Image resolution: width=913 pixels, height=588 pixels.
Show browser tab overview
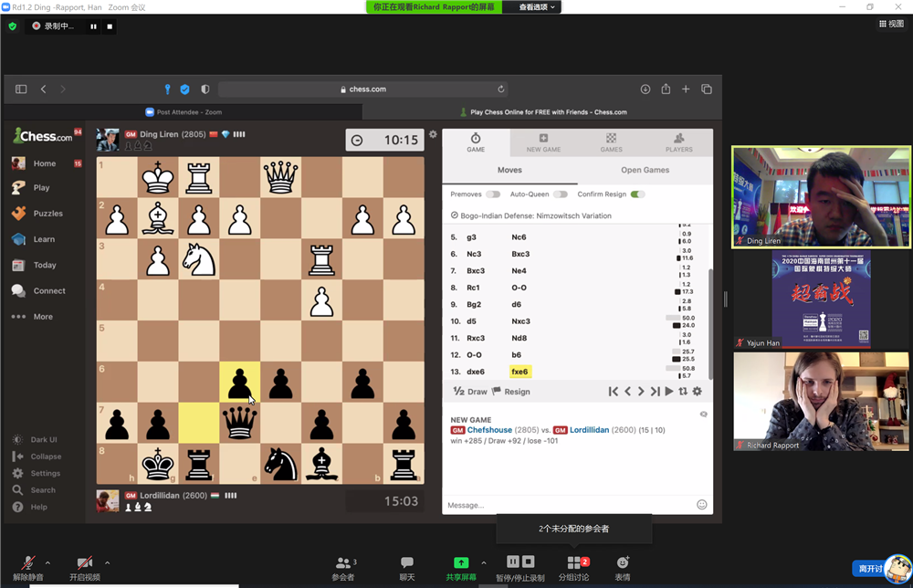(x=707, y=89)
